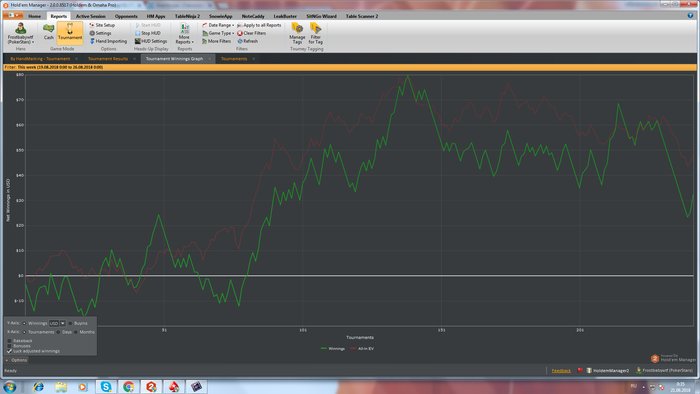Open the NoteCaddy tab
The image size is (700, 394).
point(253,16)
